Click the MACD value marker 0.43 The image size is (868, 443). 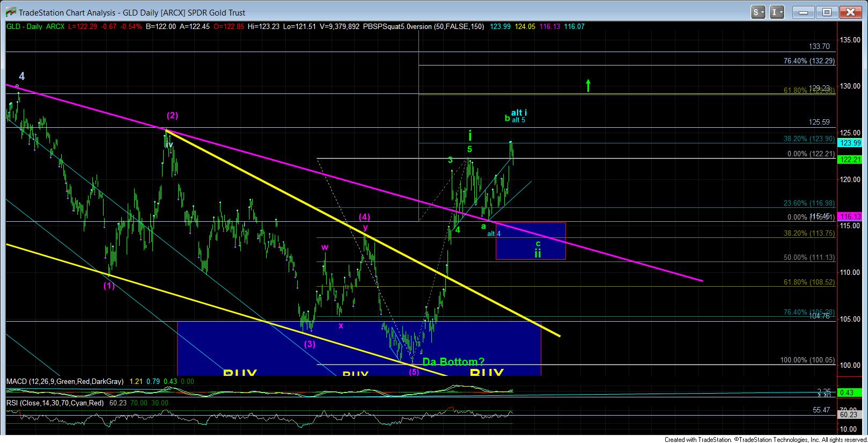pos(849,393)
